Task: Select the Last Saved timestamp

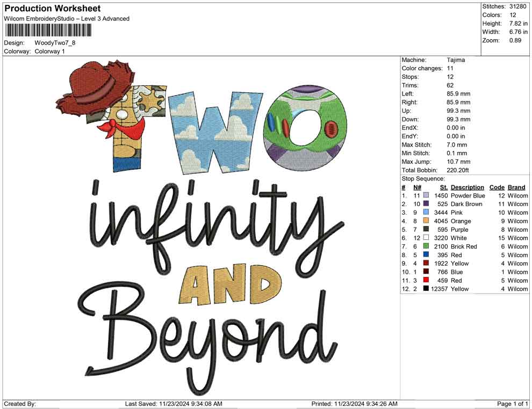Action: tap(174, 404)
